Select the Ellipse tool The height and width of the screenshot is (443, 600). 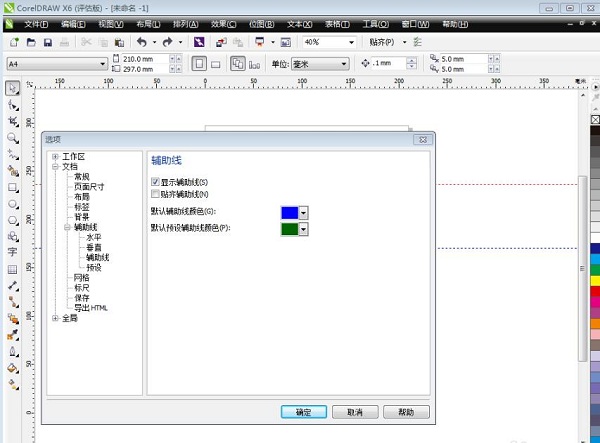point(13,204)
